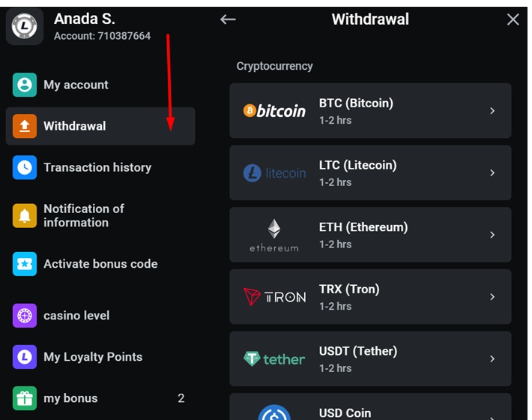
Task: Open Activate bonus code menu item
Action: pyautogui.click(x=100, y=264)
